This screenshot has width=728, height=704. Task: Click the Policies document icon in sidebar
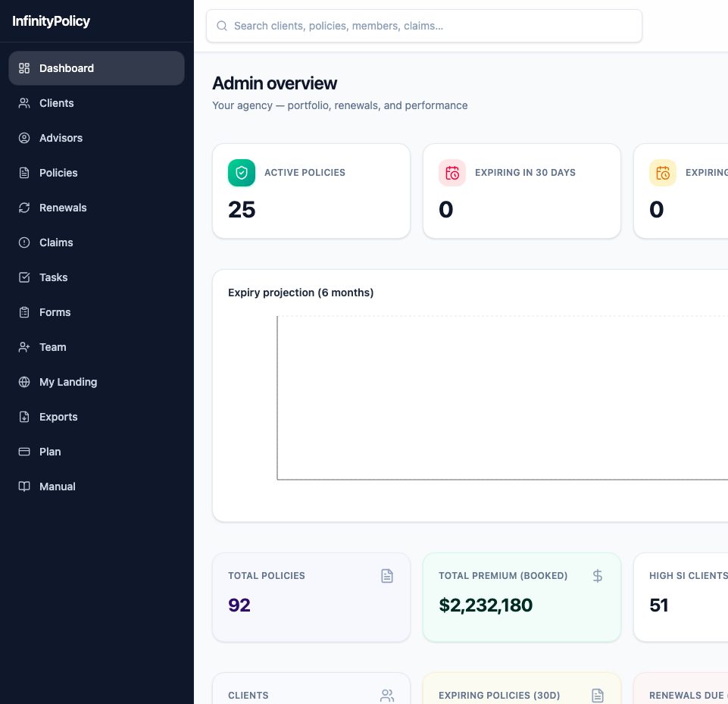pos(24,173)
